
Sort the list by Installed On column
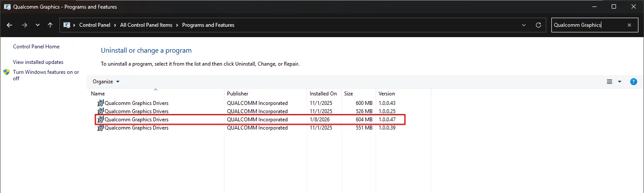[x=323, y=94]
